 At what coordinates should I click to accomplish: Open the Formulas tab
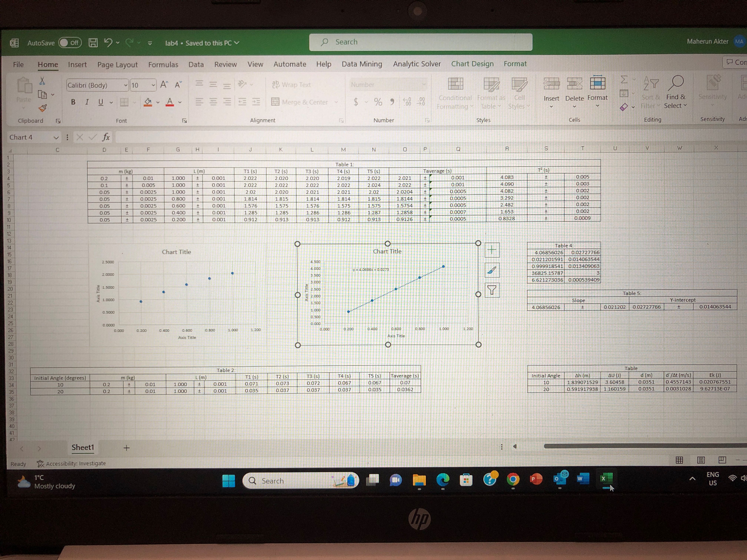click(x=163, y=64)
